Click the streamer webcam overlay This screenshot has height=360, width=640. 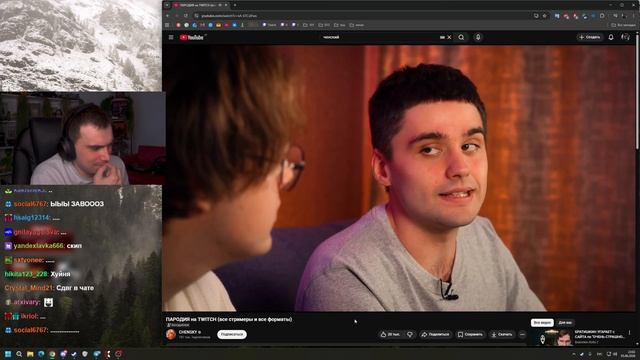click(82, 138)
